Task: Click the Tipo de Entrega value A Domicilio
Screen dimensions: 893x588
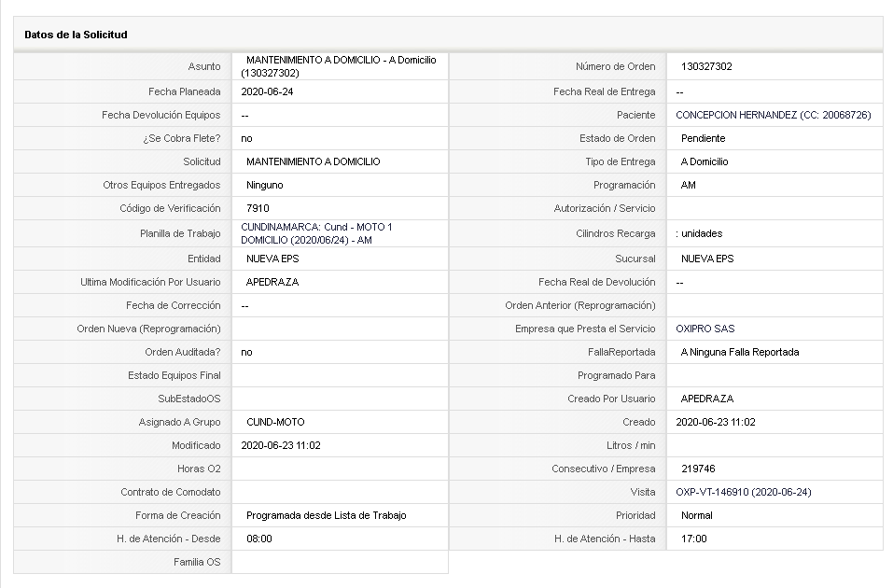Action: tap(705, 161)
